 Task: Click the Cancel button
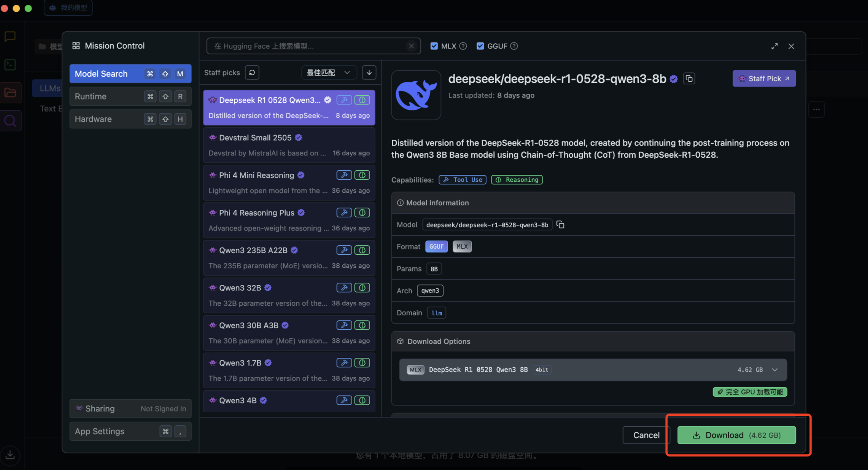coord(646,435)
